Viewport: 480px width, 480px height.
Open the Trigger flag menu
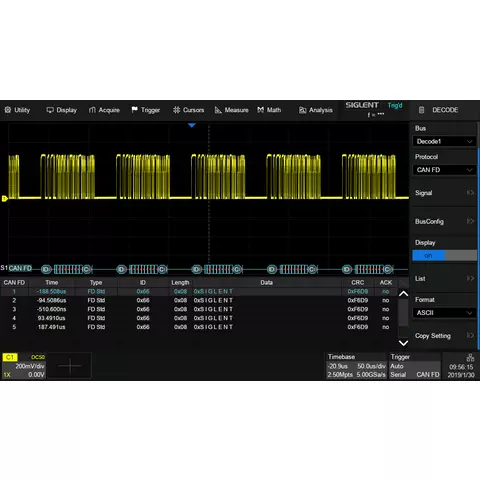point(134,110)
